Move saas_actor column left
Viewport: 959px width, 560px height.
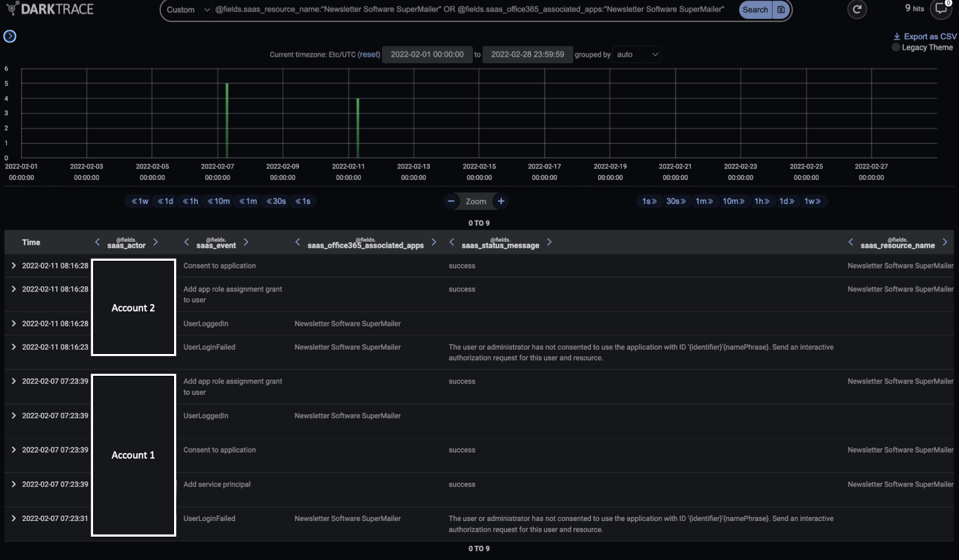click(x=97, y=242)
